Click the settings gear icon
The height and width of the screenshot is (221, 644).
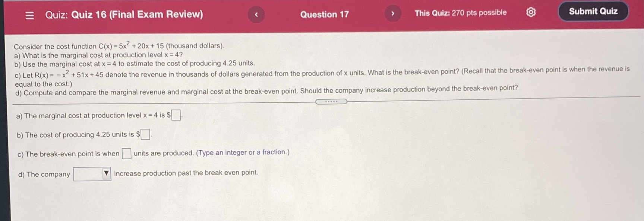click(531, 12)
